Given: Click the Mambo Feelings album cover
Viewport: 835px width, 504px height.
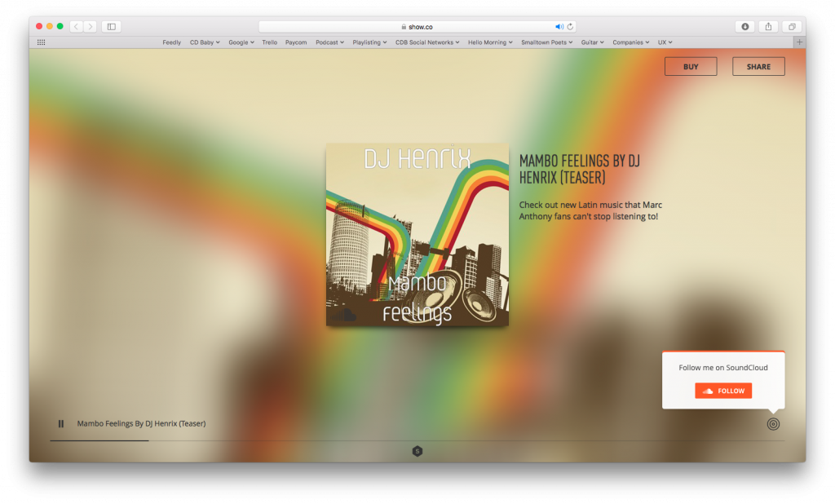Looking at the screenshot, I should coord(417,234).
